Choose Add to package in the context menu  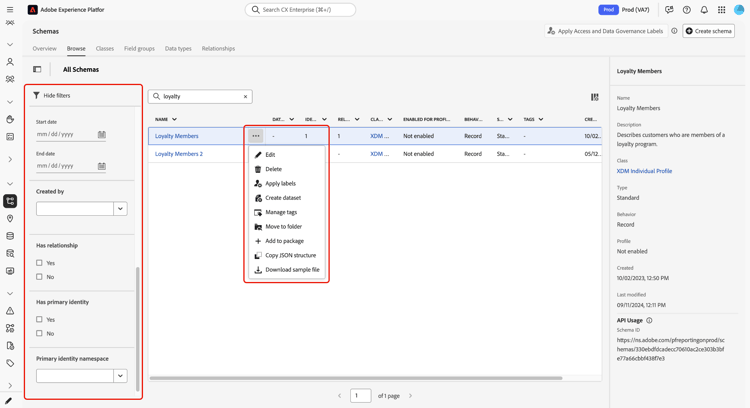pos(287,241)
